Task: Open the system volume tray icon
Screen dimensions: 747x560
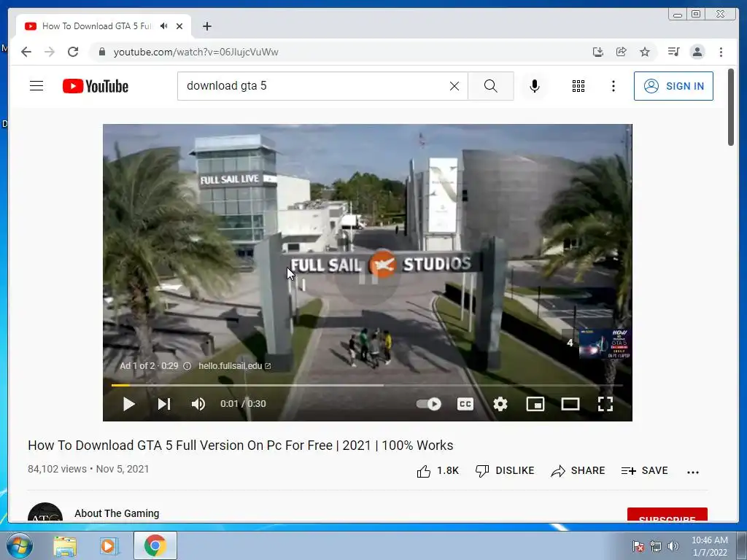Action: point(673,547)
